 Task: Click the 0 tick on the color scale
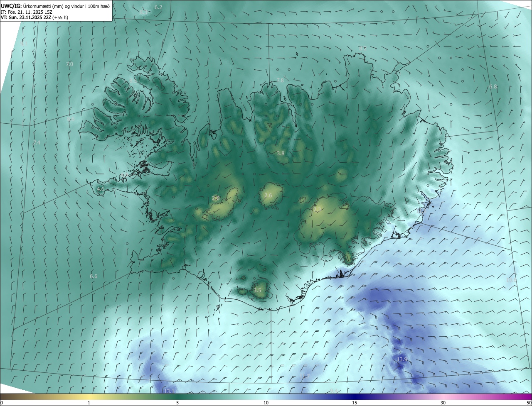point(2,403)
